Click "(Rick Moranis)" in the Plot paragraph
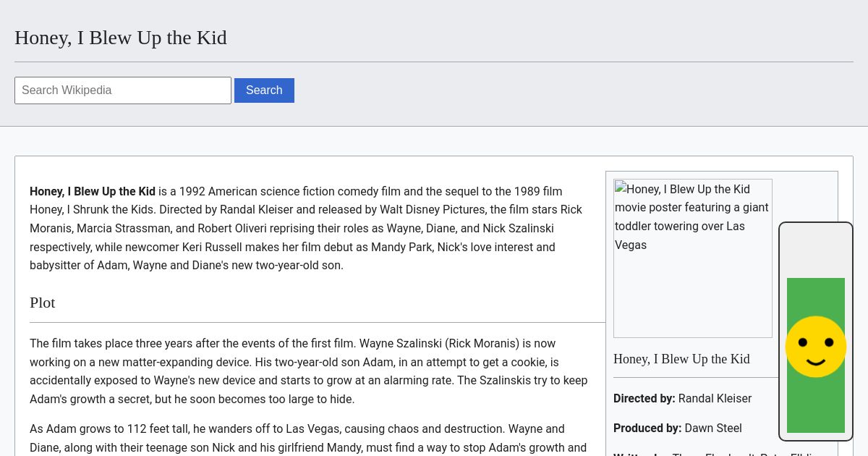 [482, 344]
